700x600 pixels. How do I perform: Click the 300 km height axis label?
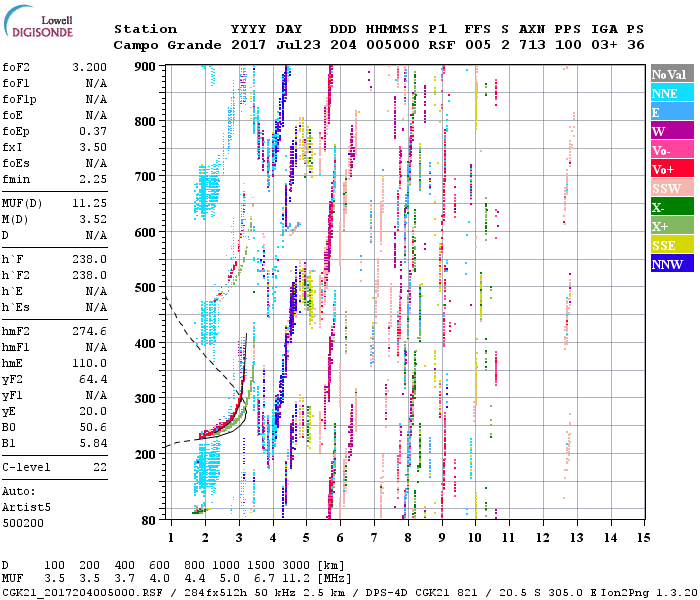pyautogui.click(x=145, y=398)
